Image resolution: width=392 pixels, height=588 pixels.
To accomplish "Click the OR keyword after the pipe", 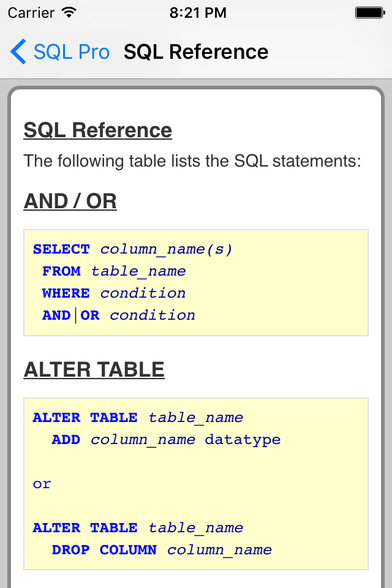I will pos(90,315).
